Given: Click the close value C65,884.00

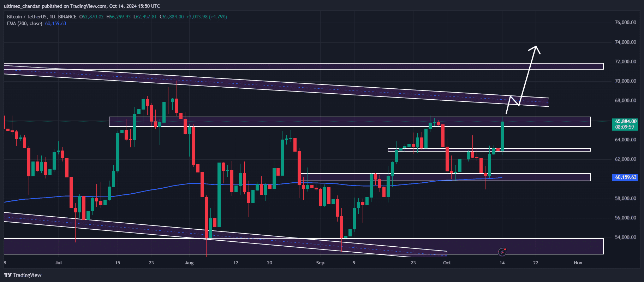Looking at the screenshot, I should 172,17.
